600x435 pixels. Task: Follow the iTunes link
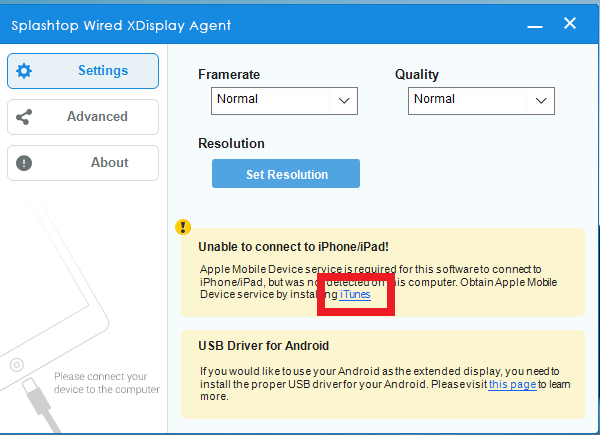(x=355, y=295)
